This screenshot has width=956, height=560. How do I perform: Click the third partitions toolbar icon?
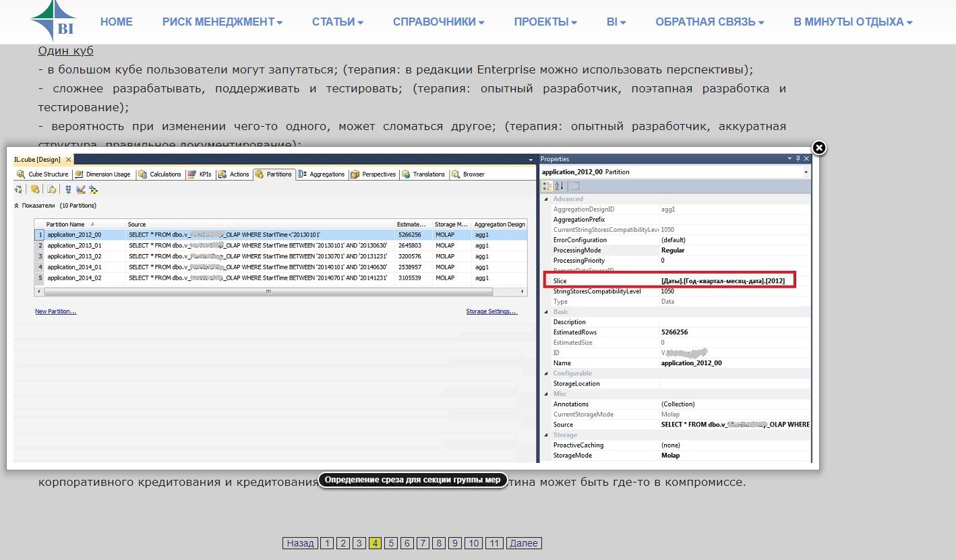(51, 189)
